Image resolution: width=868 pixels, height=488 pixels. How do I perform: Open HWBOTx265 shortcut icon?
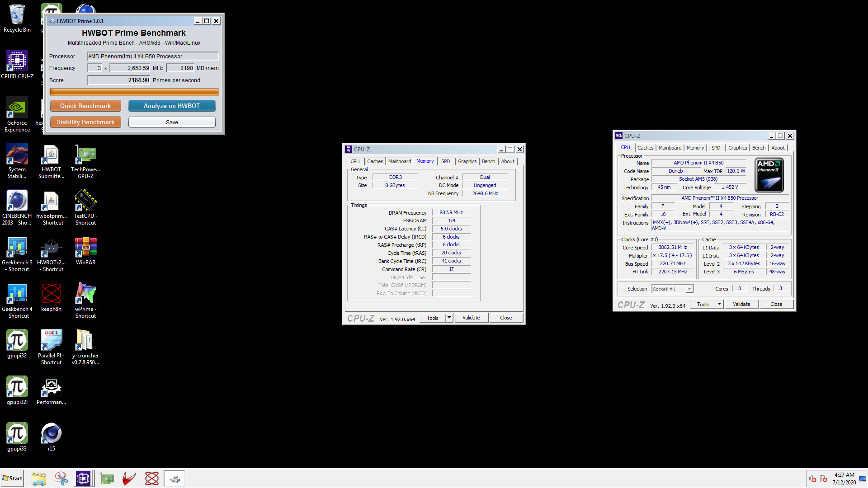point(51,254)
